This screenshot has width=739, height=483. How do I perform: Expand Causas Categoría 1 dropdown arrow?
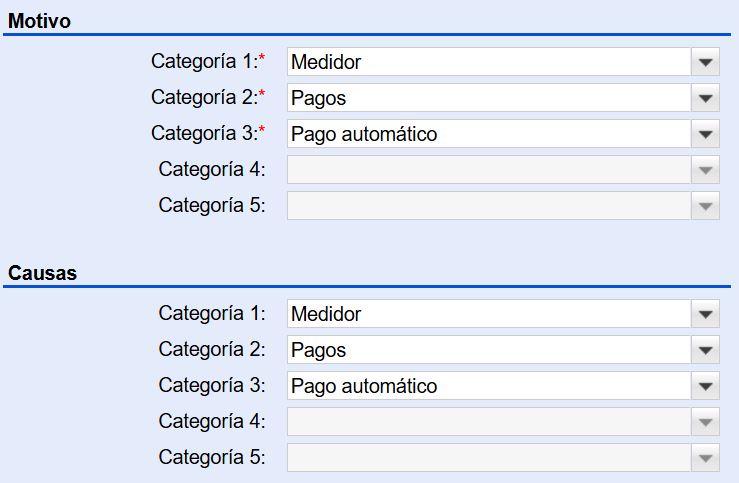[x=705, y=314]
